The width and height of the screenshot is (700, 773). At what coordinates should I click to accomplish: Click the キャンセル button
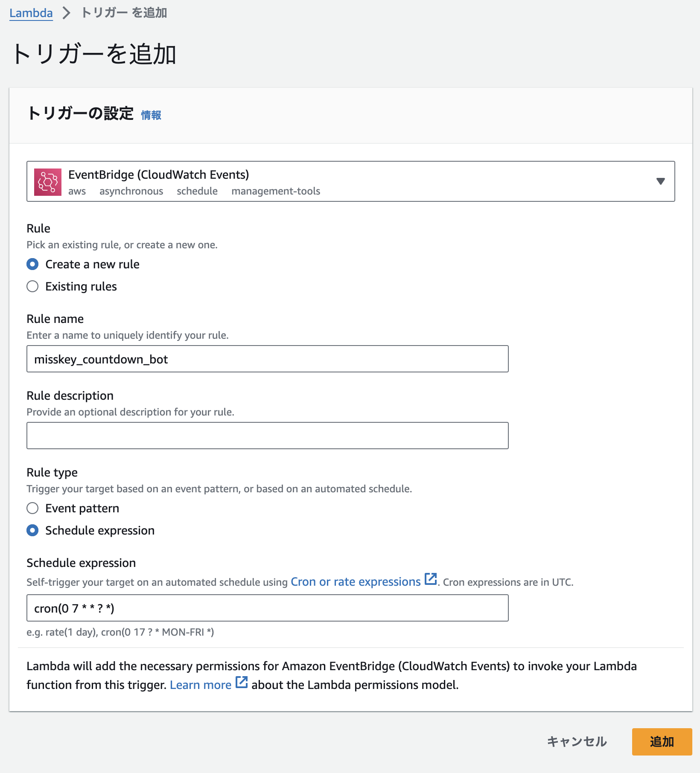coord(577,742)
